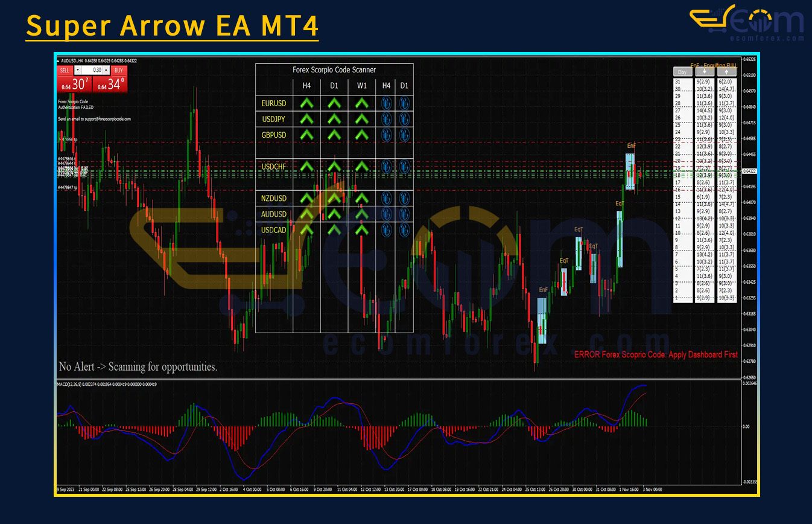The image size is (812, 524).
Task: Click the AUDUSD D1 scorpion icon
Action: tap(404, 214)
